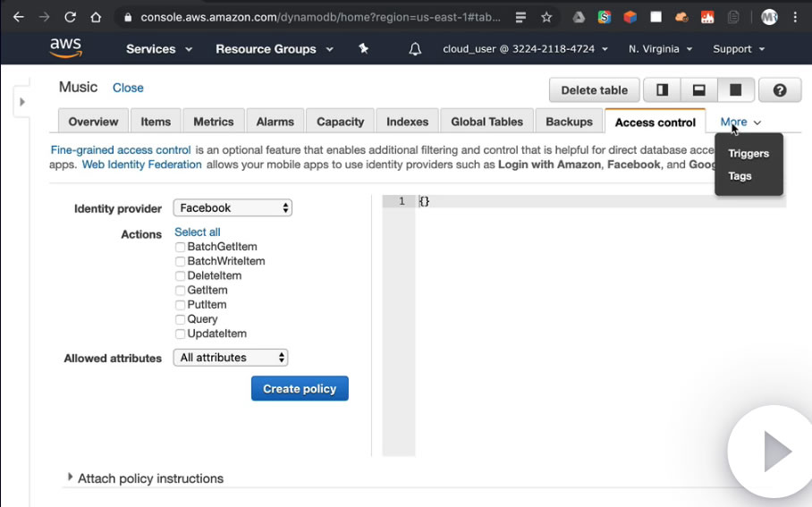Bookmark this page with the star icon
This screenshot has height=507, width=812.
(x=546, y=17)
